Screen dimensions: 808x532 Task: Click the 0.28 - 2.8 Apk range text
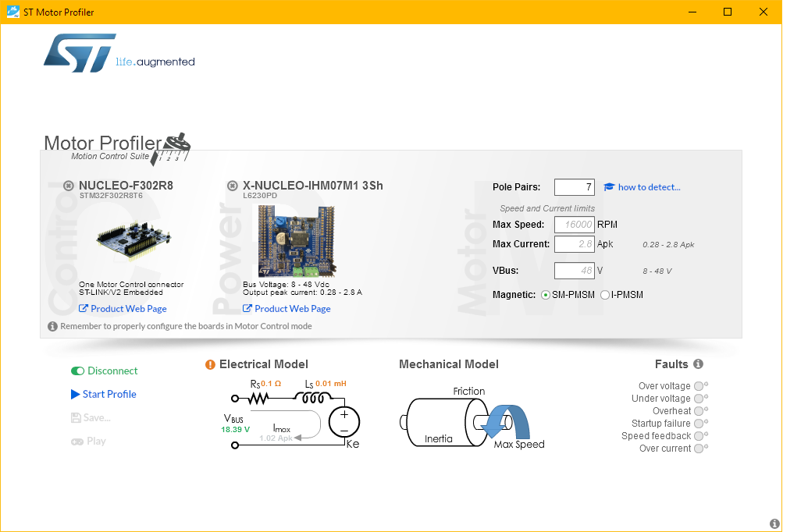[x=668, y=245]
